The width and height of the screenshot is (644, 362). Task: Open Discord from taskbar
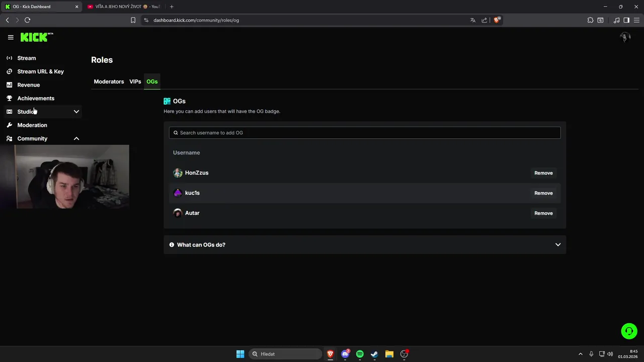(x=345, y=354)
